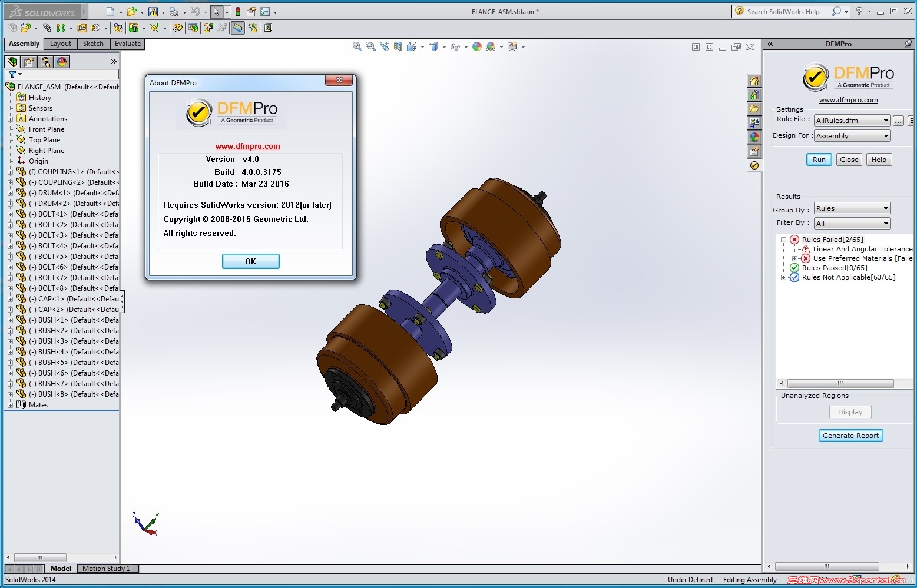Select the Rules Passed[0/65] result

click(x=835, y=268)
